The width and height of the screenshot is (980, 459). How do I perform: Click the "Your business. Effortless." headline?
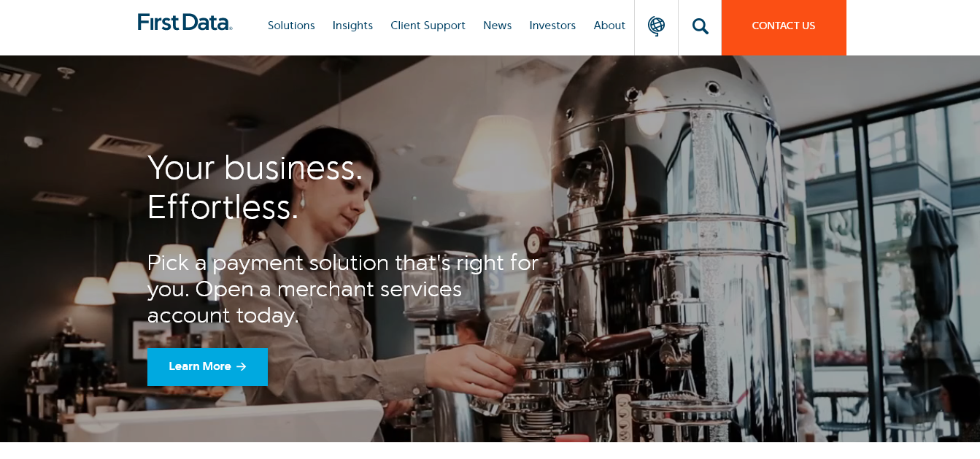[x=255, y=188]
